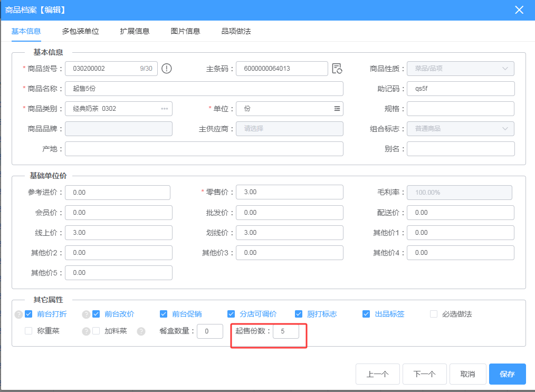This screenshot has width=535, height=392.
Task: Click the barcode generate icon next to 主条码
Action: click(x=337, y=69)
